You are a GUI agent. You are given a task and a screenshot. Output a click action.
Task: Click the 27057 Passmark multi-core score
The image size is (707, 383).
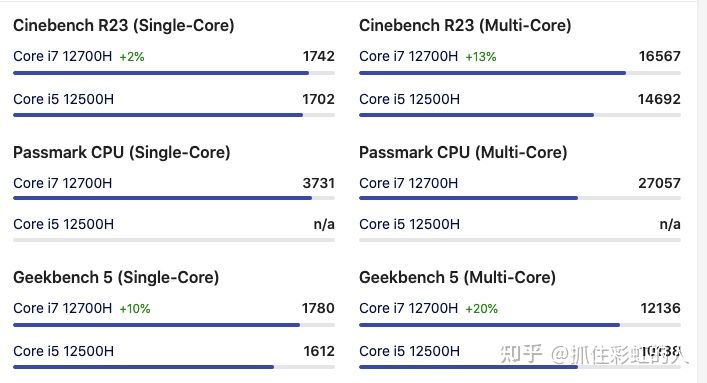[659, 184]
